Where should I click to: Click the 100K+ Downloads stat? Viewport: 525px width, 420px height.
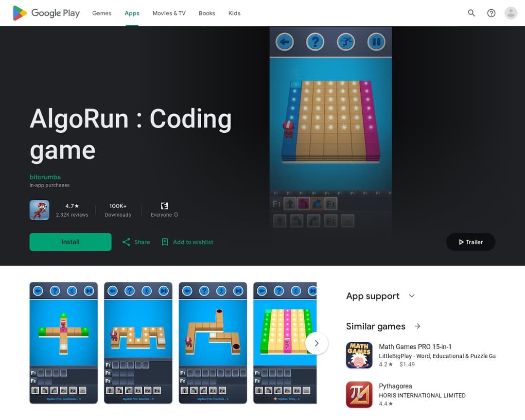[x=118, y=210]
